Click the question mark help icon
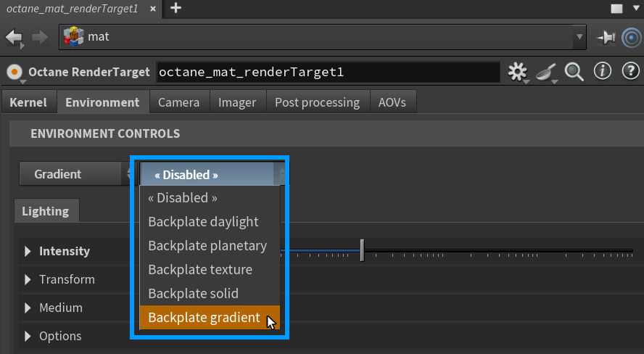Screen dimensions: 644x354 pos(629,71)
